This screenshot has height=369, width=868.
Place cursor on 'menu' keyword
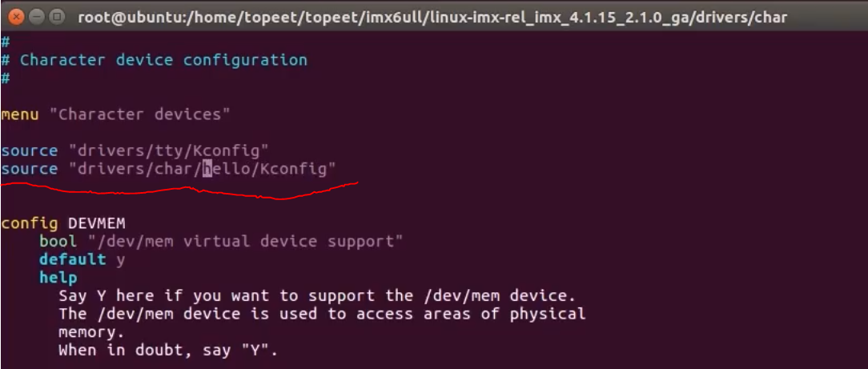click(20, 114)
